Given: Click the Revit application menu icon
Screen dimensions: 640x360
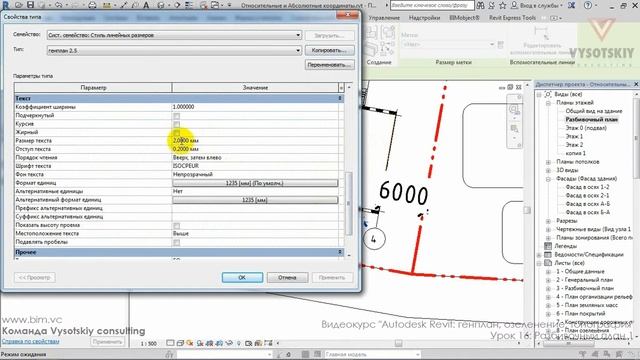Looking at the screenshot, I should (x=5, y=5).
